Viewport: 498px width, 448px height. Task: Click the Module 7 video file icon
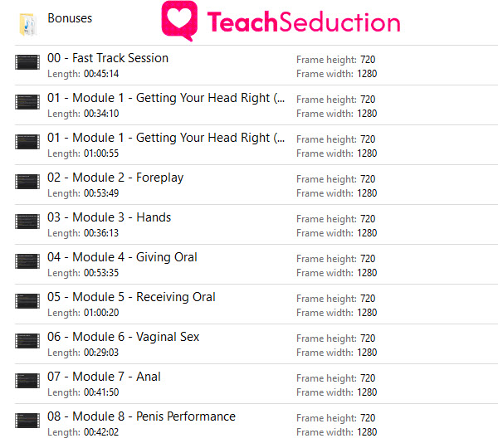(x=27, y=381)
